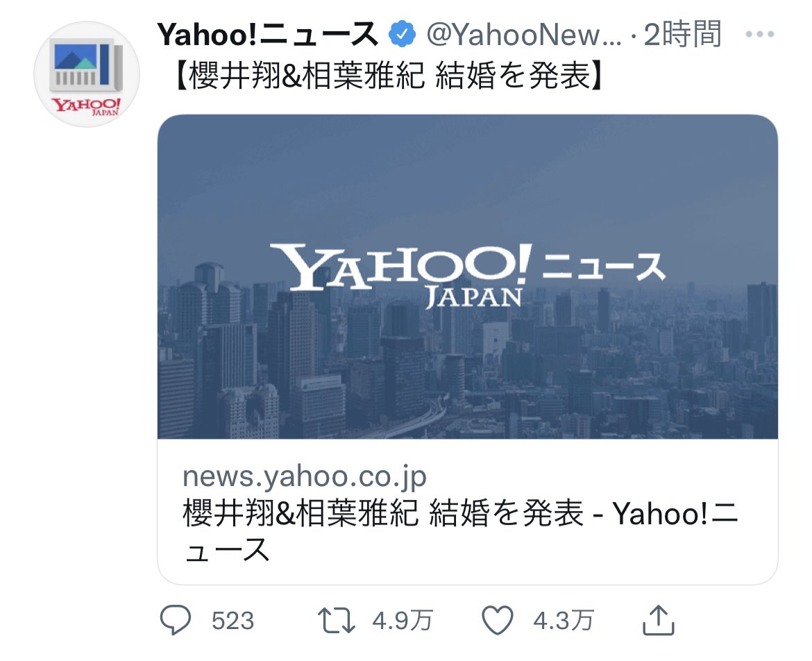Tap the reply speech bubble icon
The image size is (812, 661).
176,619
